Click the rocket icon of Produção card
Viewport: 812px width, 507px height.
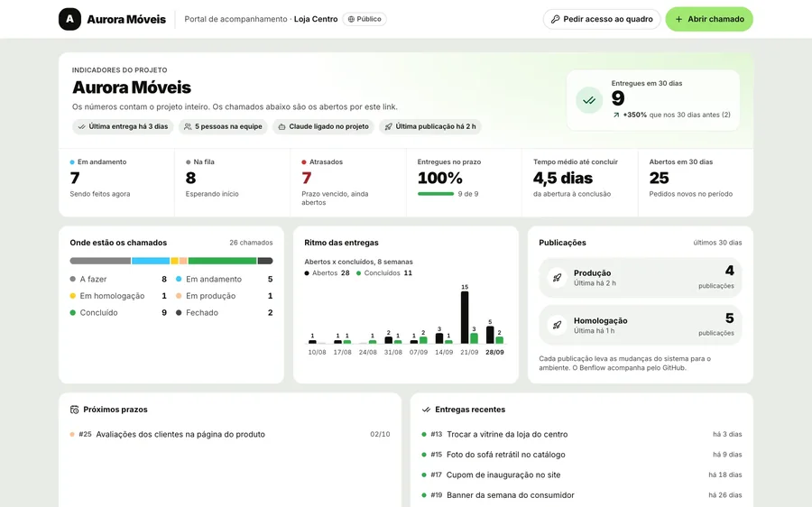coord(558,278)
